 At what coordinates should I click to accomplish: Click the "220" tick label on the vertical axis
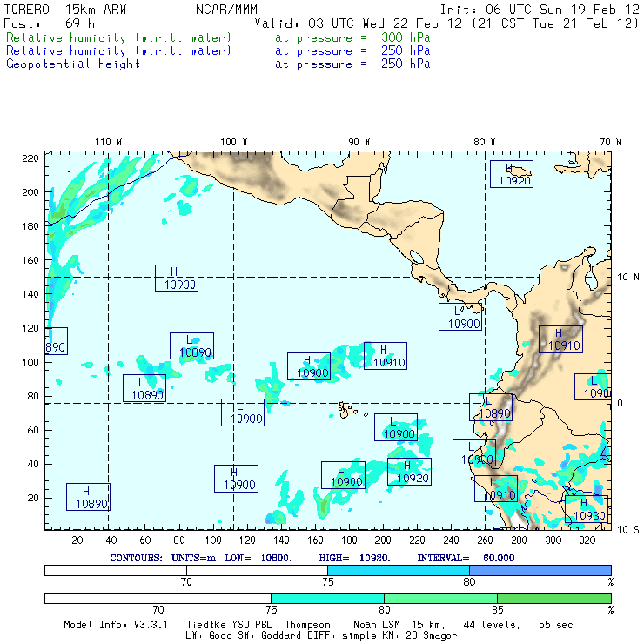[30, 158]
